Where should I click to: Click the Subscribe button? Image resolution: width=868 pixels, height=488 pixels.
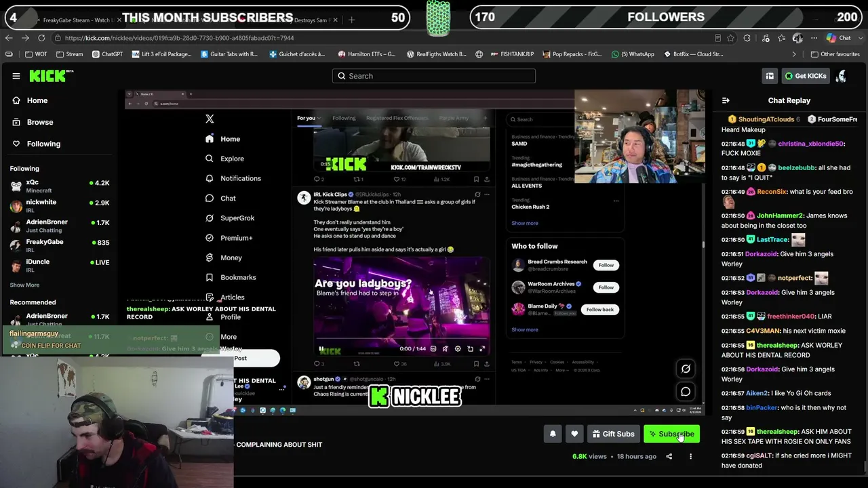(x=671, y=434)
